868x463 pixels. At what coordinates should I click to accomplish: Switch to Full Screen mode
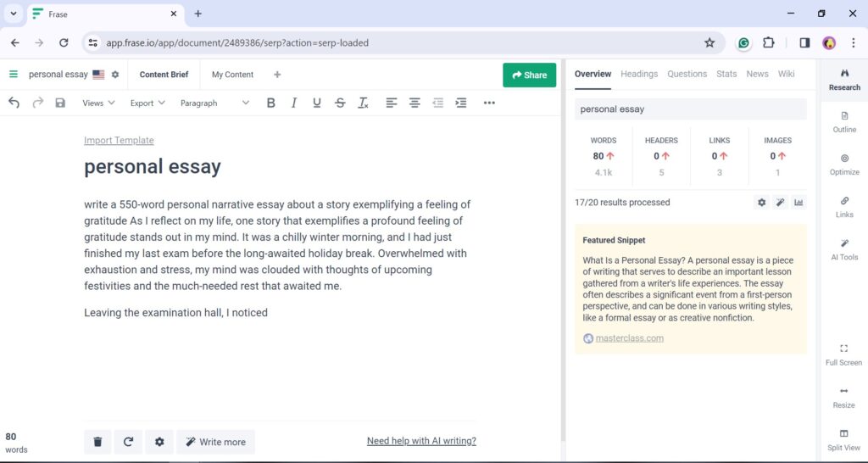tap(843, 355)
